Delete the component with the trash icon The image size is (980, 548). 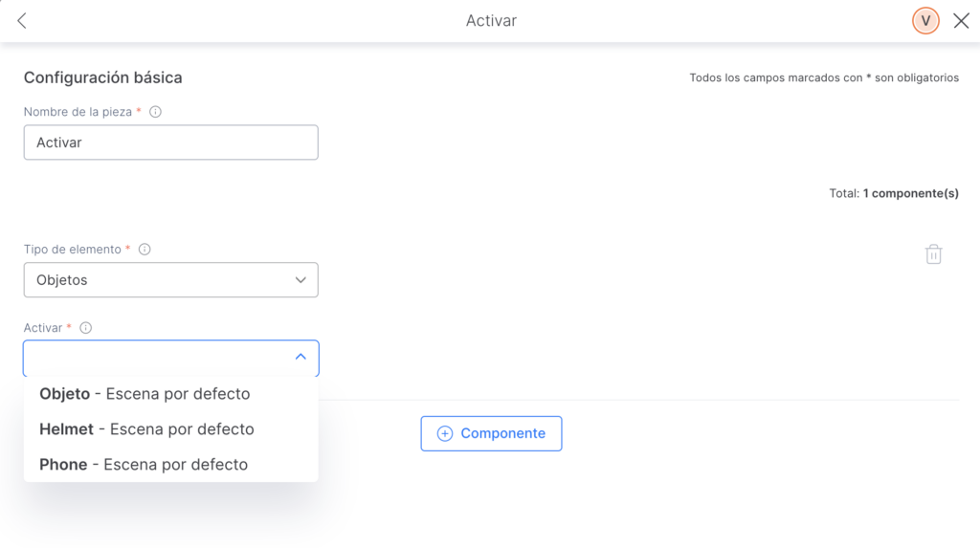[934, 254]
